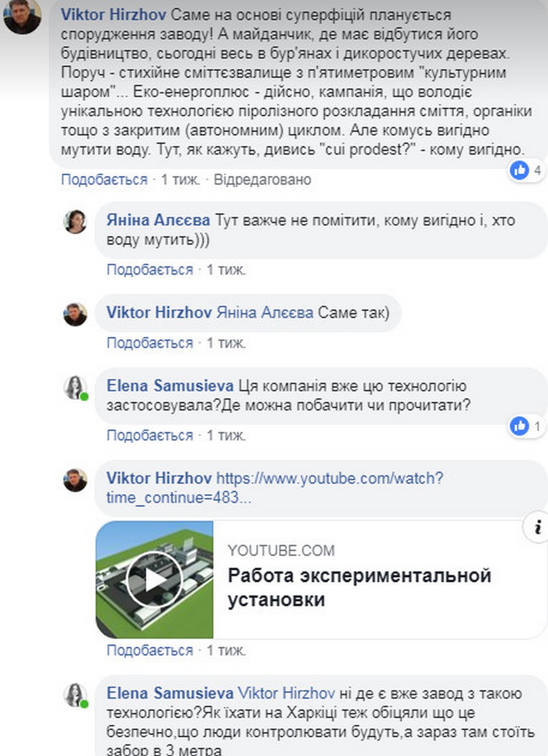Open the info icon beside the YouTube preview

(538, 527)
